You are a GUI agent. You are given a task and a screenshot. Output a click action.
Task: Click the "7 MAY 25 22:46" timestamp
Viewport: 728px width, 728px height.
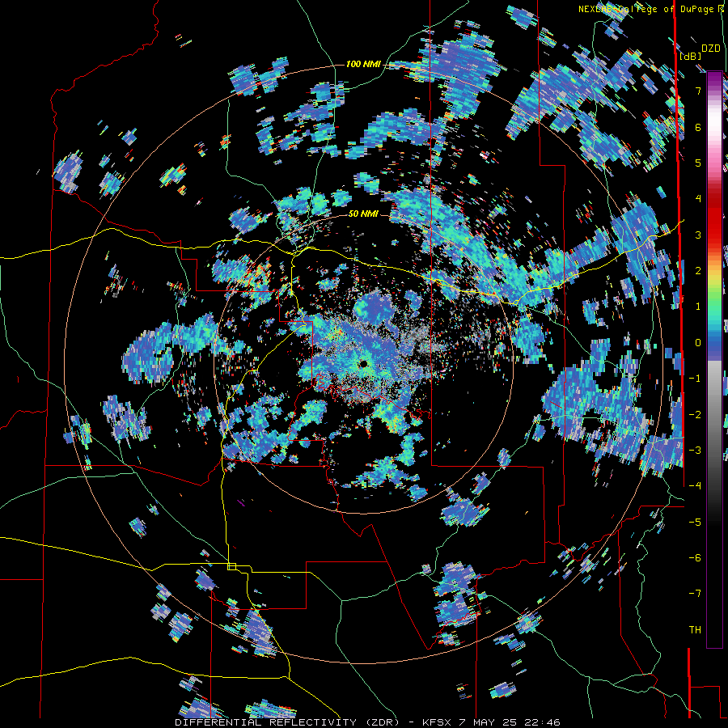pyautogui.click(x=510, y=722)
